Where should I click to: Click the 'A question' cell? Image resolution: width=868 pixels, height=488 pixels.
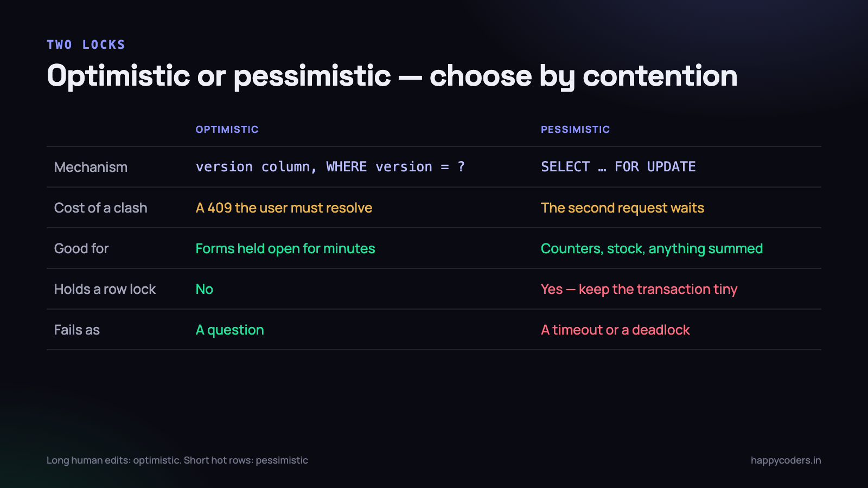[229, 330]
